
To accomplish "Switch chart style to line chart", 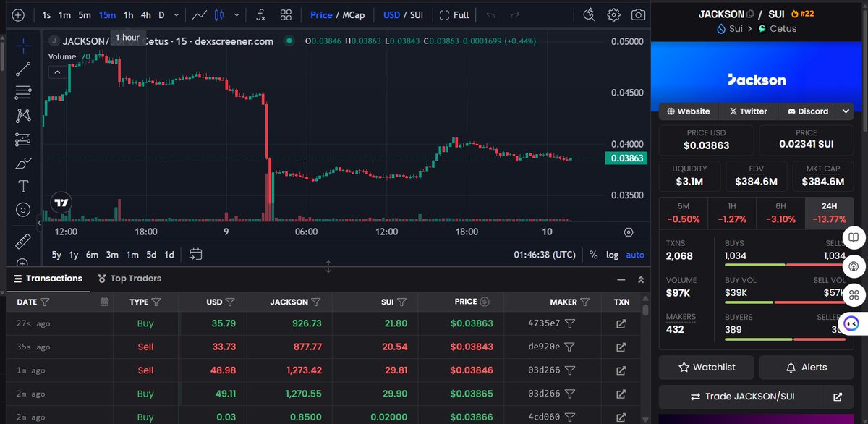I will (x=200, y=14).
